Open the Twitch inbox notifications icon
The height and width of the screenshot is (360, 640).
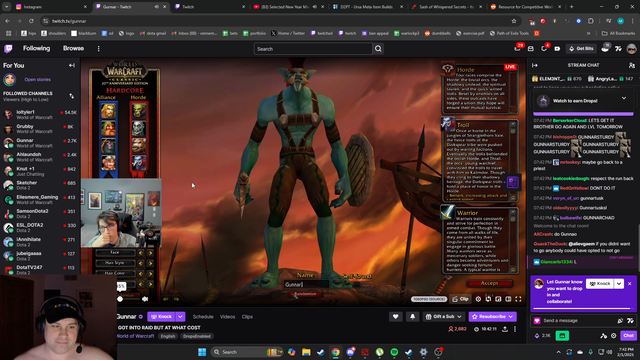click(531, 49)
